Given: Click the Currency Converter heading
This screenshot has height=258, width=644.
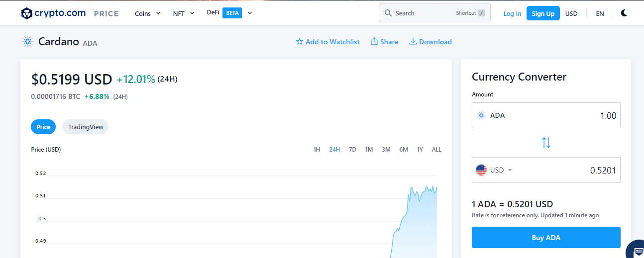Looking at the screenshot, I should [519, 77].
